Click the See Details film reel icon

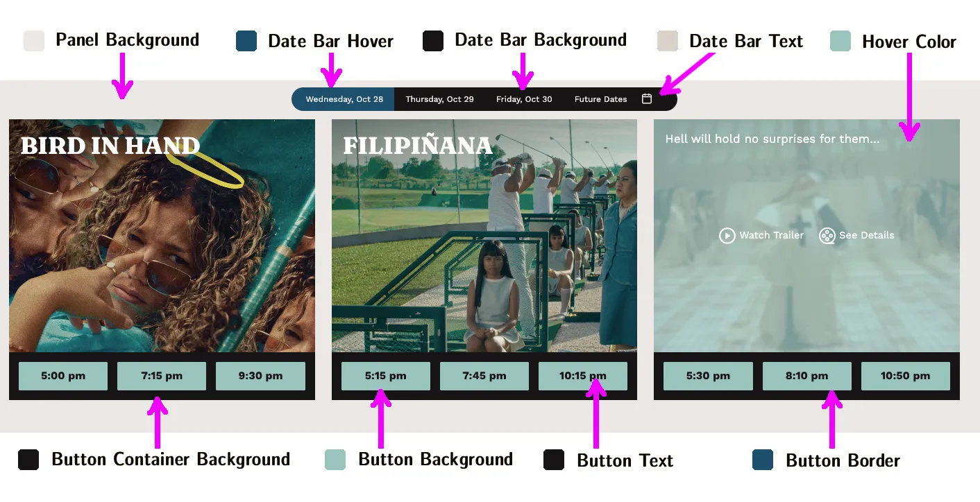pyautogui.click(x=827, y=236)
